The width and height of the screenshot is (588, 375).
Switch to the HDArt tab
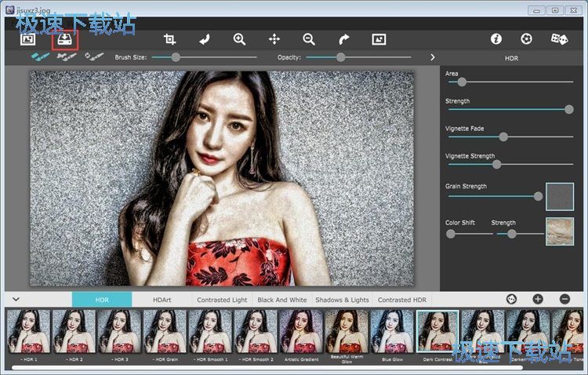(162, 300)
